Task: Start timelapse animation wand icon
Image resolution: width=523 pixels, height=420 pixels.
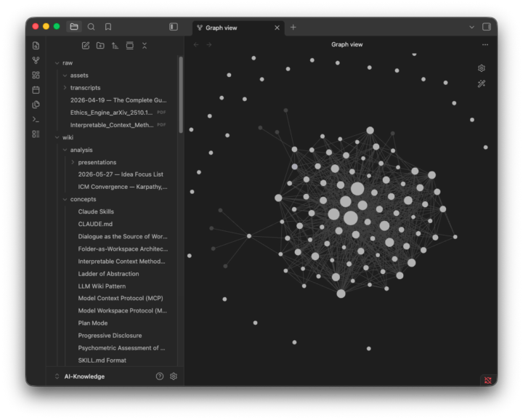Action: 482,84
